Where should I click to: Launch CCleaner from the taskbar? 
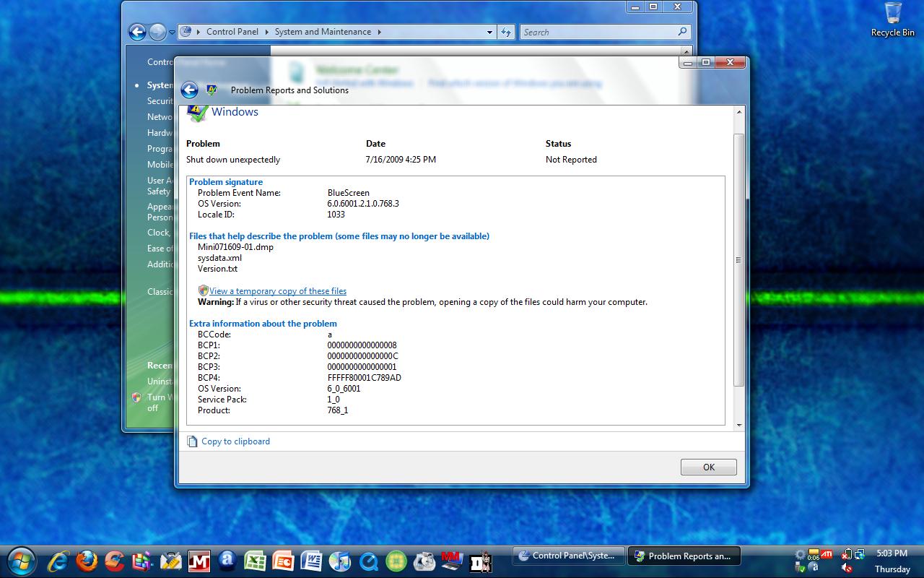tap(115, 561)
